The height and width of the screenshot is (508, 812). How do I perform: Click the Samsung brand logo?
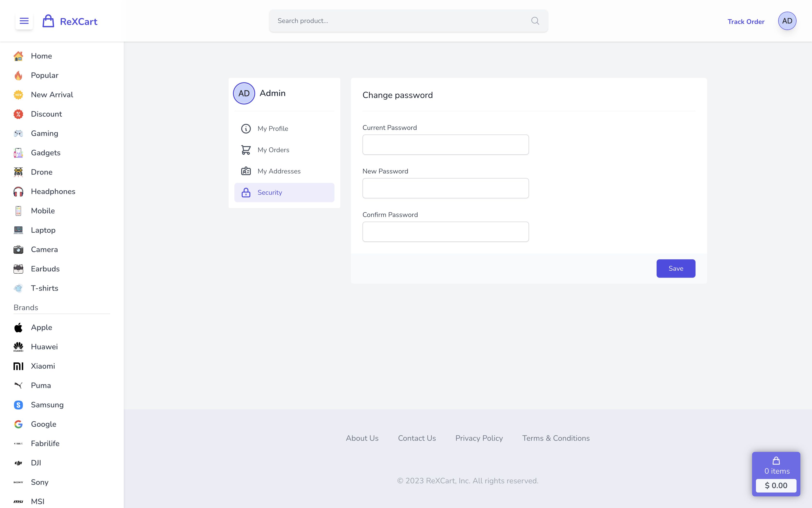pos(18,405)
